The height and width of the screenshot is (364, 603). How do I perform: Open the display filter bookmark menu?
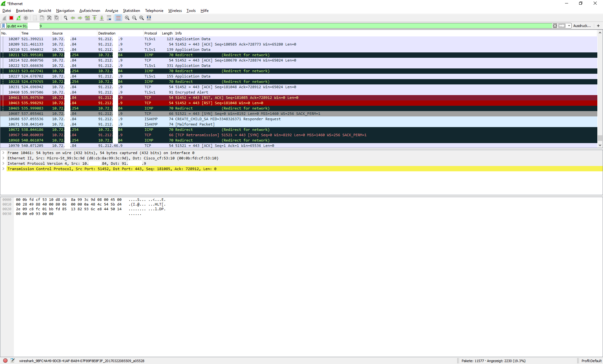(x=3, y=26)
